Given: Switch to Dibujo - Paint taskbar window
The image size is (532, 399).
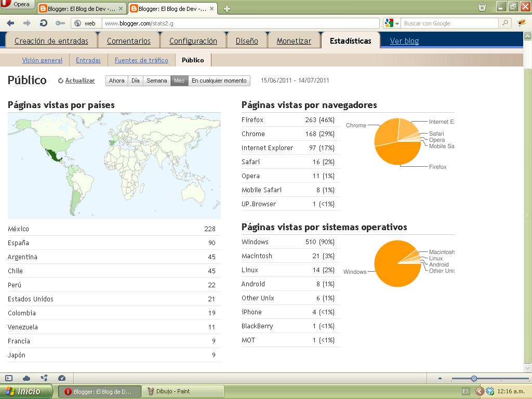Looking at the screenshot, I should pyautogui.click(x=182, y=392).
